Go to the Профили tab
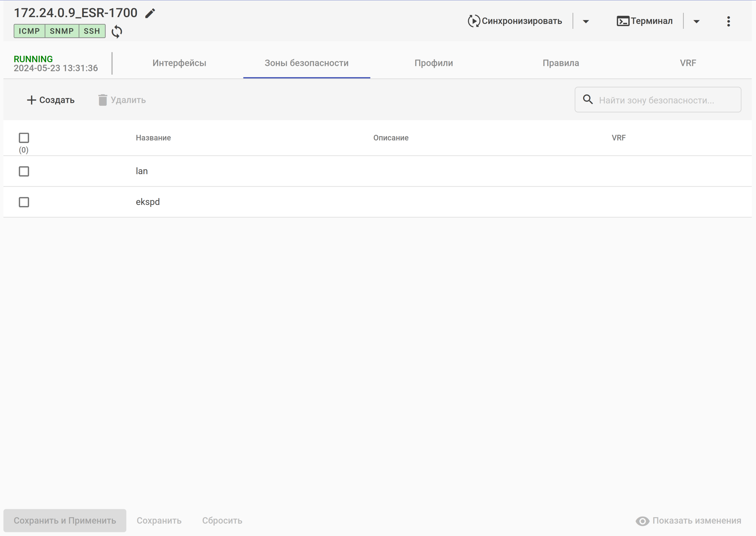This screenshot has width=756, height=536. coord(434,63)
